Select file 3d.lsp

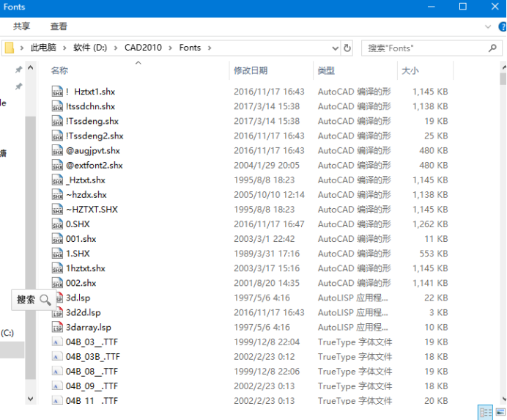coord(78,298)
